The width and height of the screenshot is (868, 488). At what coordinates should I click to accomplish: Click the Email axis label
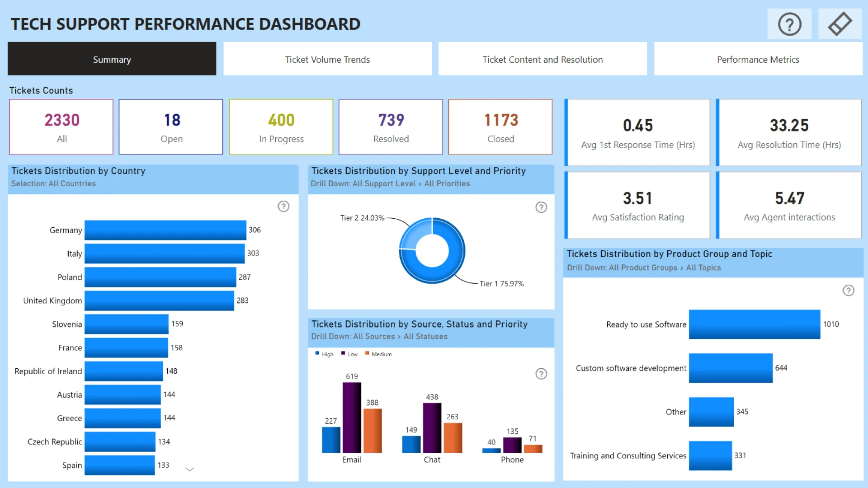pyautogui.click(x=352, y=460)
